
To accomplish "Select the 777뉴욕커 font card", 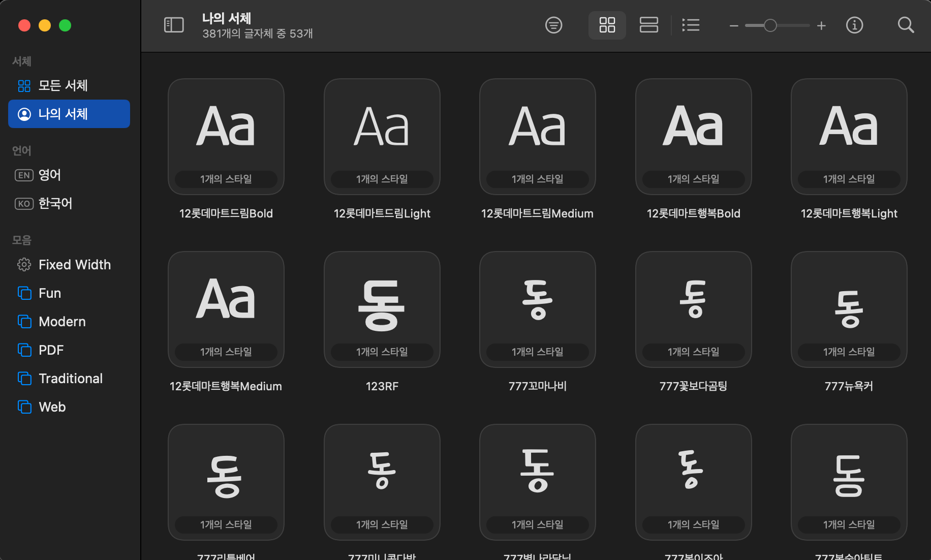I will [x=849, y=309].
